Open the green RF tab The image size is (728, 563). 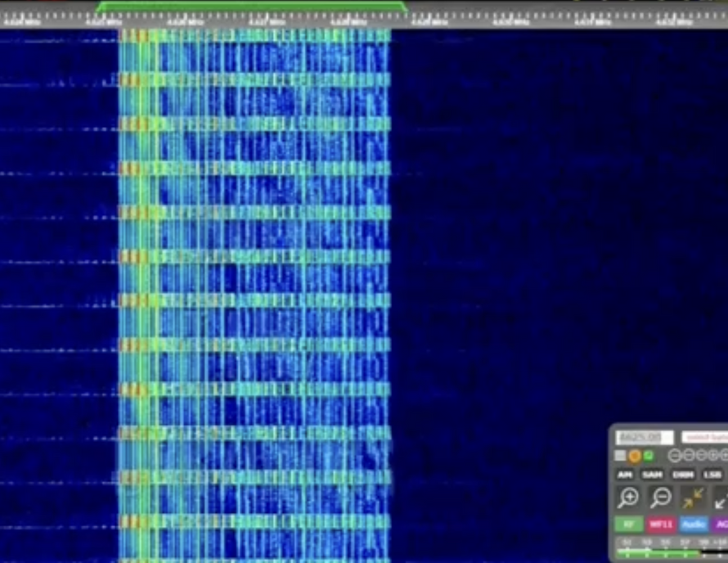(x=628, y=524)
